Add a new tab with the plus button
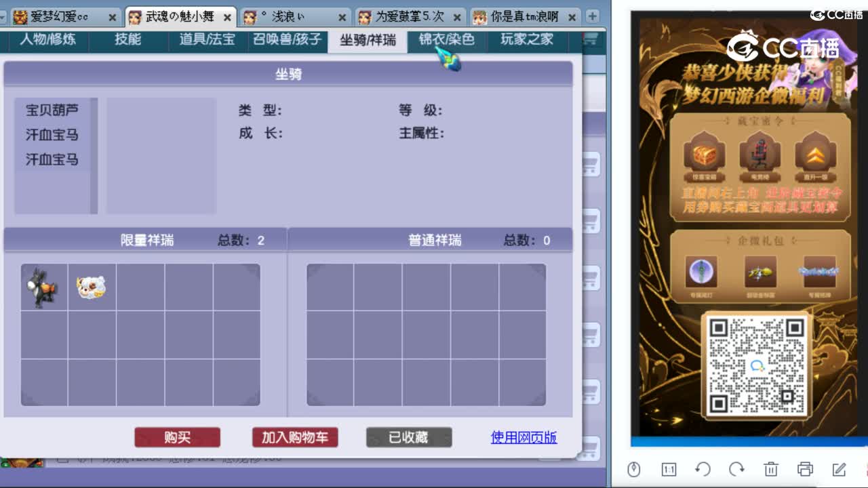This screenshot has width=868, height=488. tap(593, 16)
